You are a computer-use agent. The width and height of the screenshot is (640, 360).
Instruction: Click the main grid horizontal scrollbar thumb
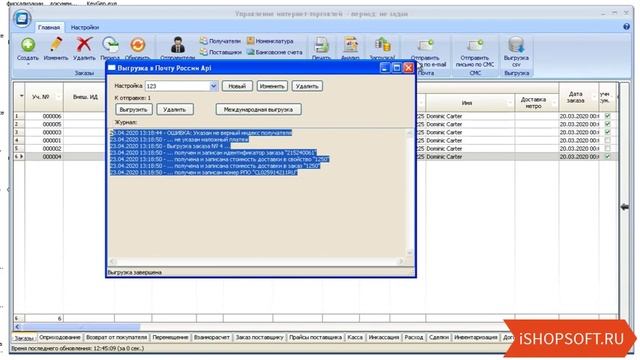pyautogui.click(x=82, y=327)
